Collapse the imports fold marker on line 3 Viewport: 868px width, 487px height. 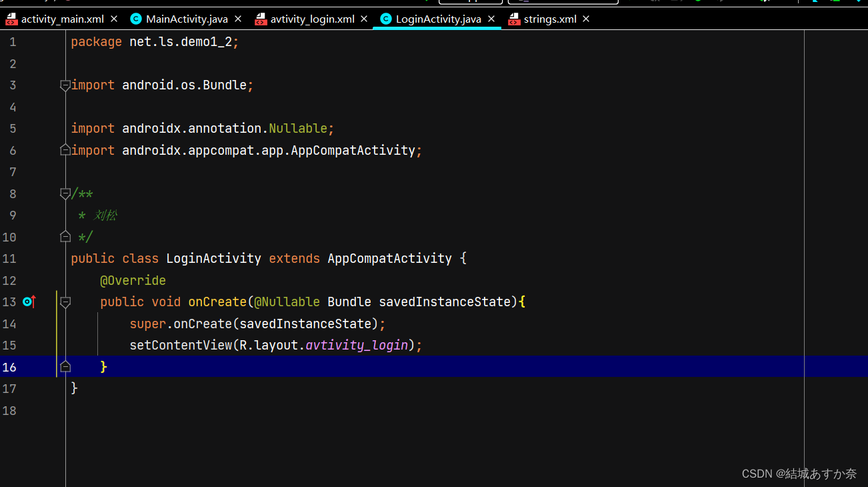65,85
